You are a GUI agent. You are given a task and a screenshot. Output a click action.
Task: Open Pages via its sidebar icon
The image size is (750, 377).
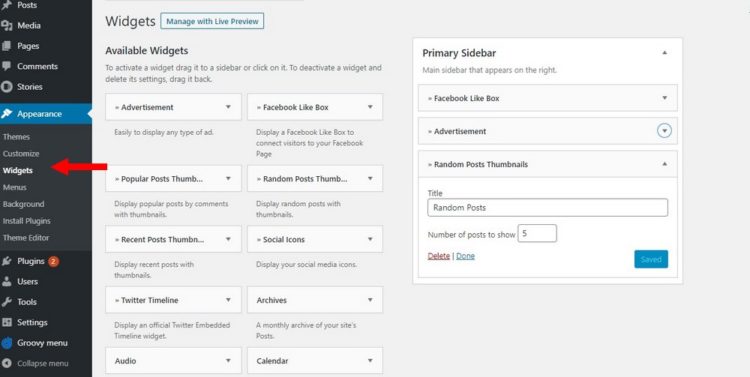point(7,46)
